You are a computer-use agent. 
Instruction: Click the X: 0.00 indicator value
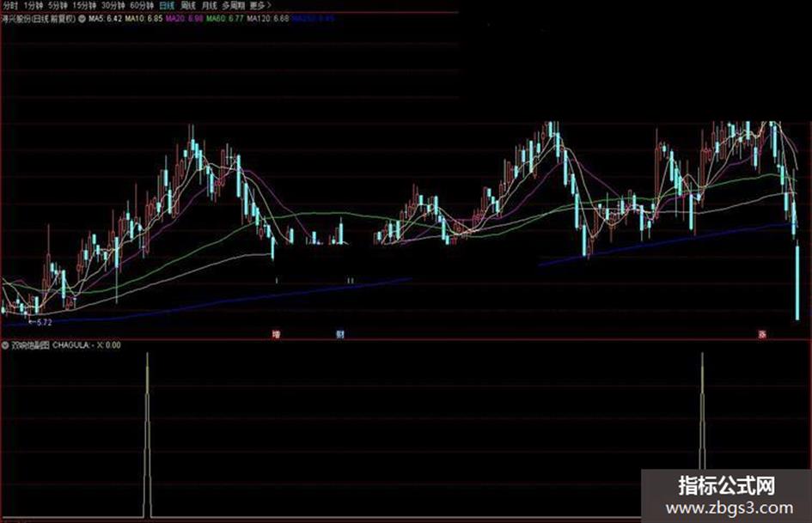[x=109, y=345]
